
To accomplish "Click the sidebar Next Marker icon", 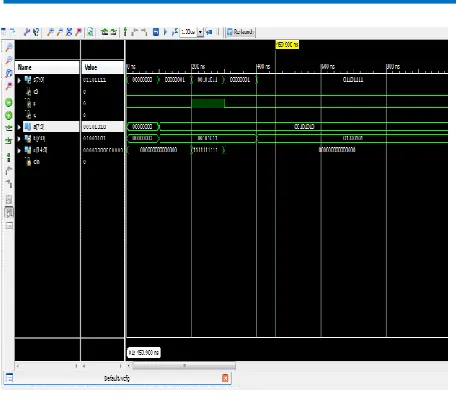I will tap(9, 183).
